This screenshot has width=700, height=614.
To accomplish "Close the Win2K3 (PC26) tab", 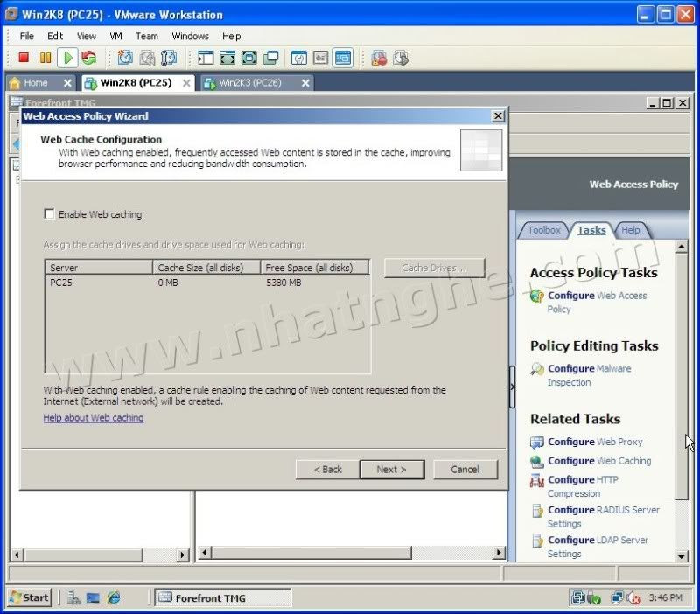I will coord(305,83).
